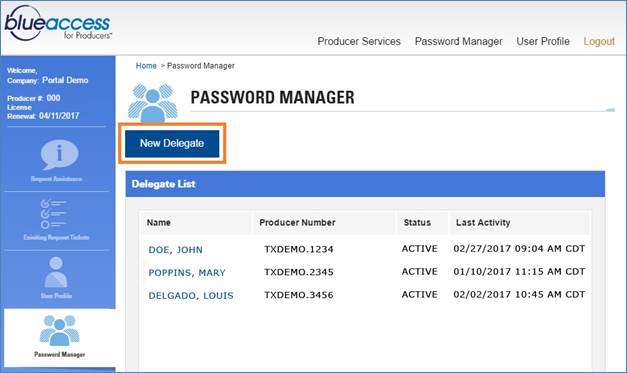Click ACTIVE status in DELGADO, LOUIS row
The image size is (627, 373).
coord(419,294)
